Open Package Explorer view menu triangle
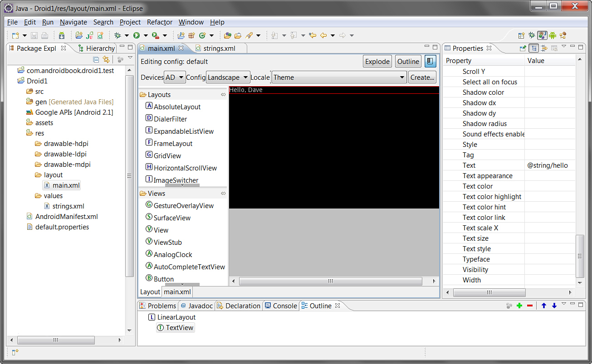Image resolution: width=592 pixels, height=364 pixels. (x=130, y=58)
